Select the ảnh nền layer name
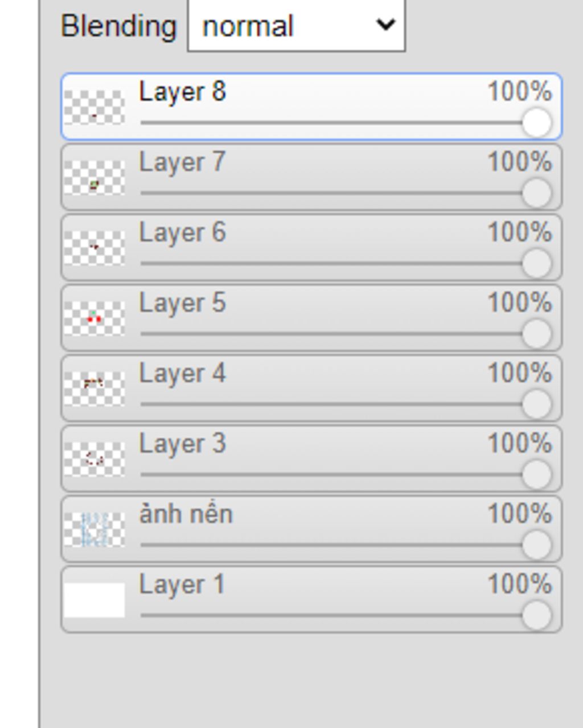This screenshot has height=728, width=583. [x=186, y=514]
